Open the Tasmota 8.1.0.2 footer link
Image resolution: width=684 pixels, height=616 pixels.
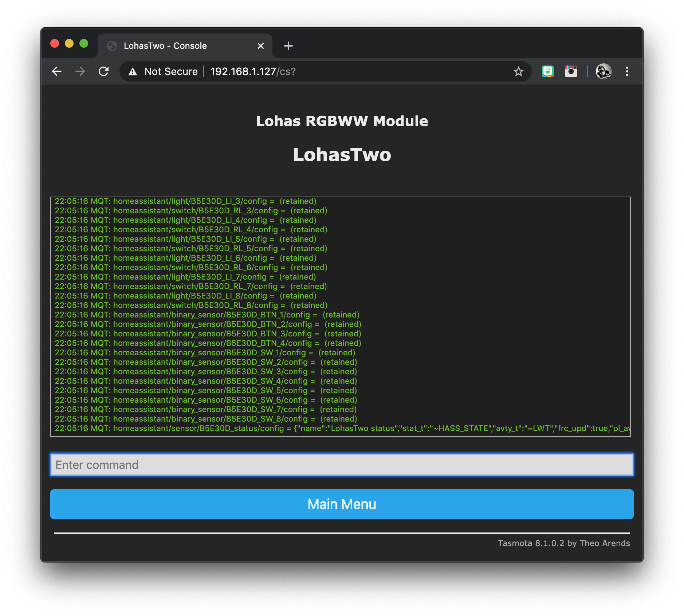pos(563,543)
